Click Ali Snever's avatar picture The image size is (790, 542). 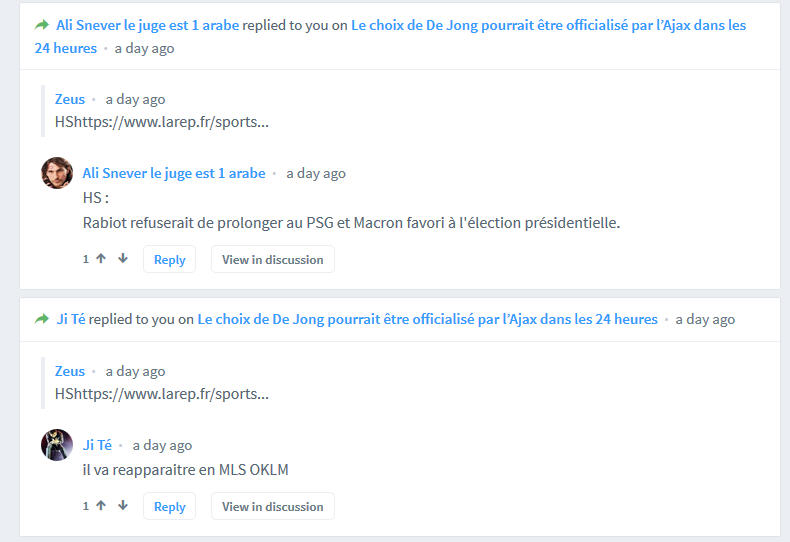[57, 173]
